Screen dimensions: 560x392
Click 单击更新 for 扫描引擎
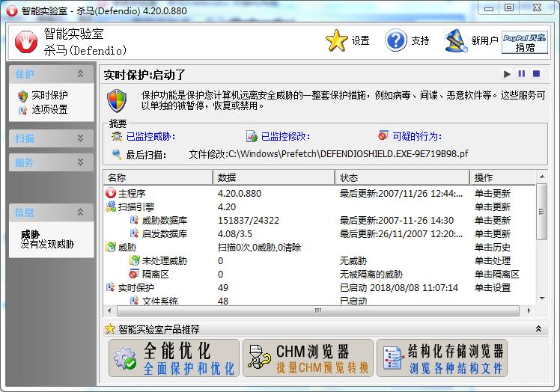tap(493, 207)
